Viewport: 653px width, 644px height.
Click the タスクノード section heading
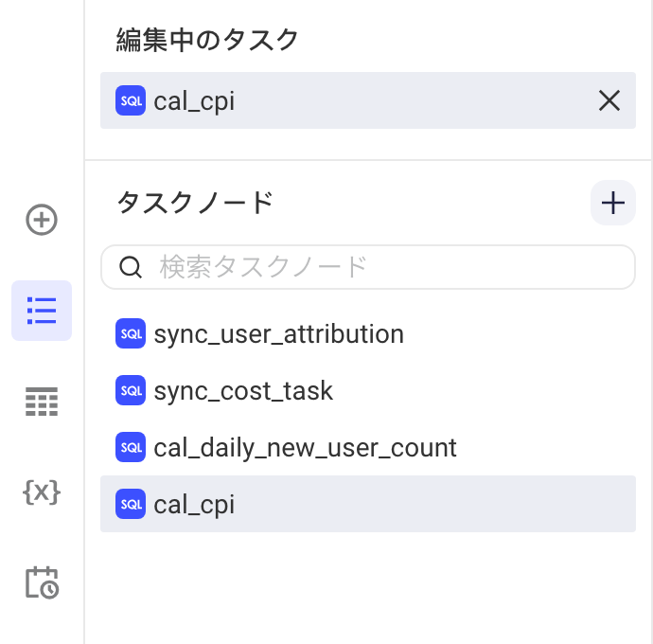pos(195,203)
